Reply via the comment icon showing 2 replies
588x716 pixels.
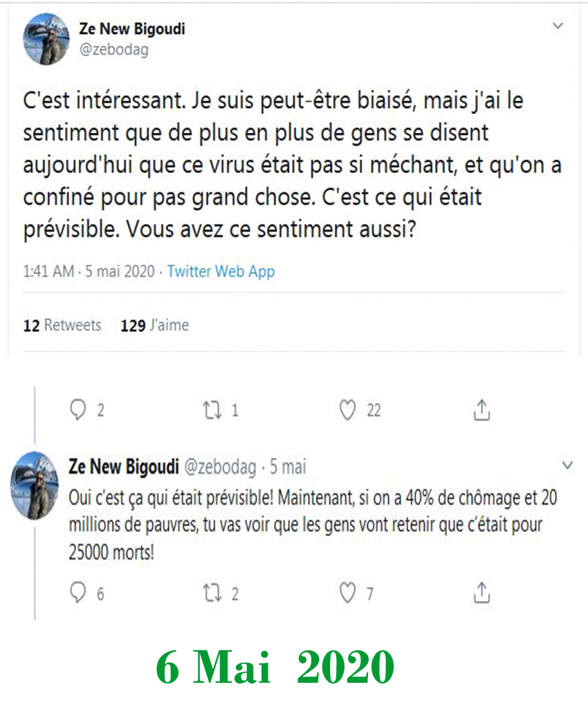point(79,410)
